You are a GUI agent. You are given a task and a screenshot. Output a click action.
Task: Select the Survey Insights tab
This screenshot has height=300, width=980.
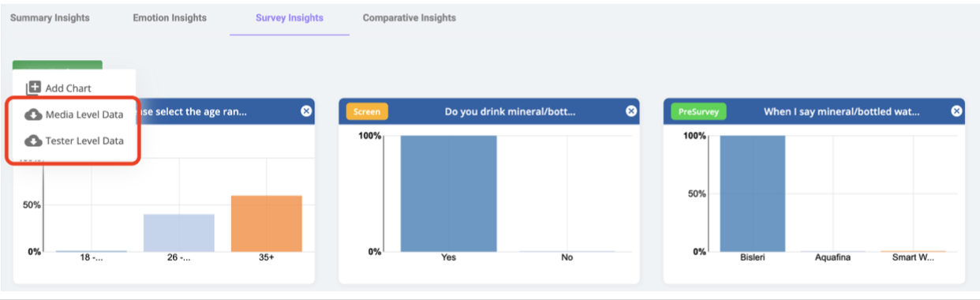click(x=290, y=18)
